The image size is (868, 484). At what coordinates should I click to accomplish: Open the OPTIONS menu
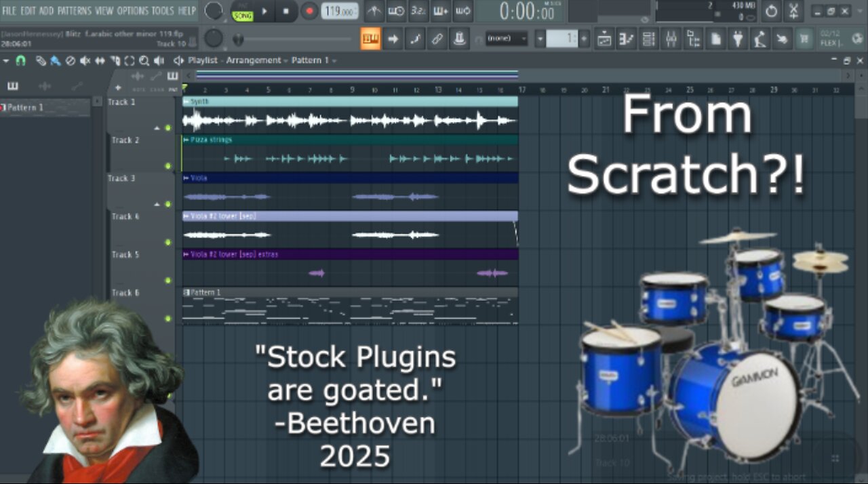tap(132, 11)
